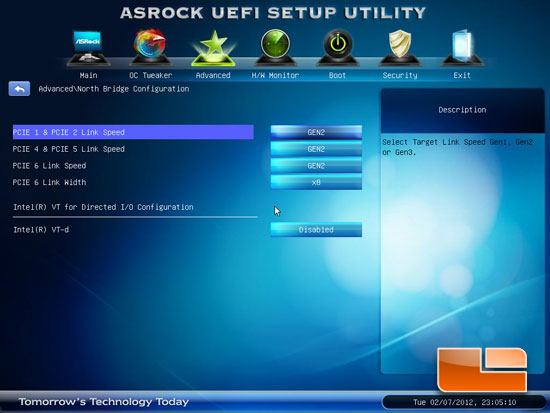550x413 pixels.
Task: Open PCIE 1 & PCIE 2 GEN2 dropdown
Action: pos(316,132)
